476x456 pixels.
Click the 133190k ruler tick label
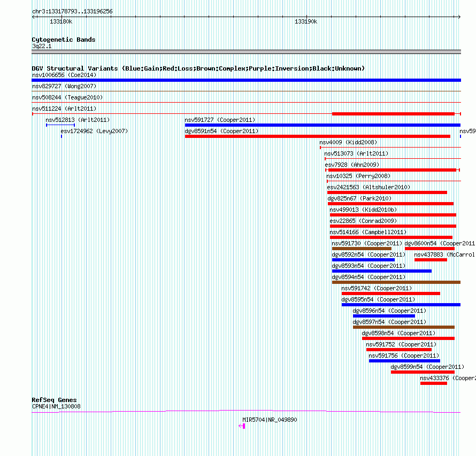[x=306, y=21]
